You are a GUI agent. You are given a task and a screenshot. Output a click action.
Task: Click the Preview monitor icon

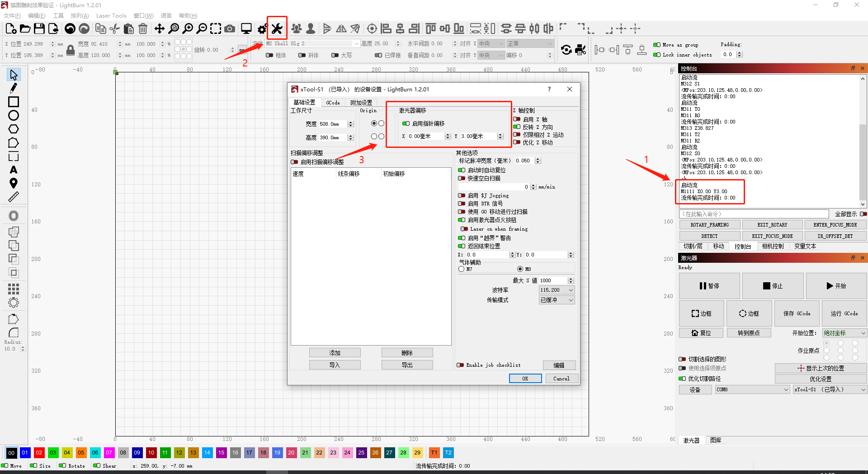click(x=246, y=28)
